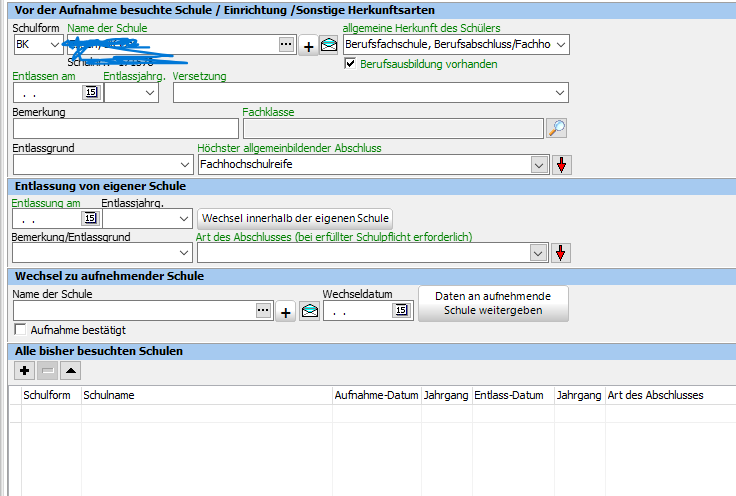
Task: Toggle Berufsausbildung vorhanden checkbox
Action: [x=350, y=64]
